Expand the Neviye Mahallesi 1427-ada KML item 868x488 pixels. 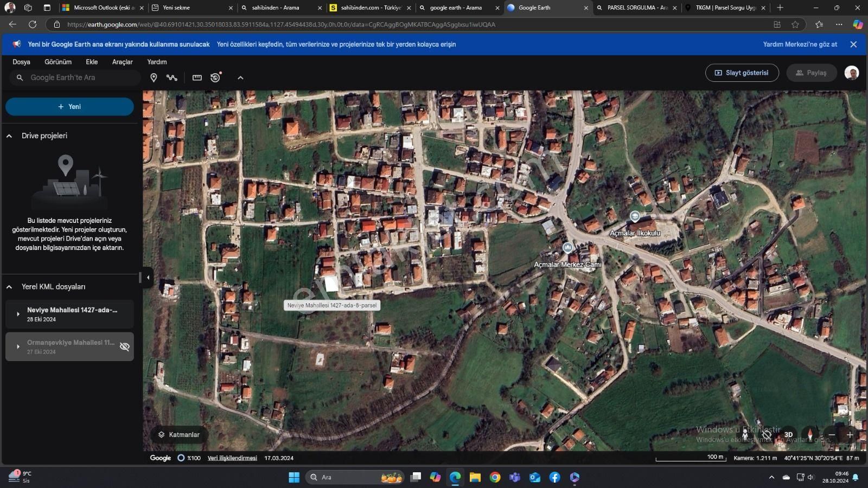coord(18,314)
